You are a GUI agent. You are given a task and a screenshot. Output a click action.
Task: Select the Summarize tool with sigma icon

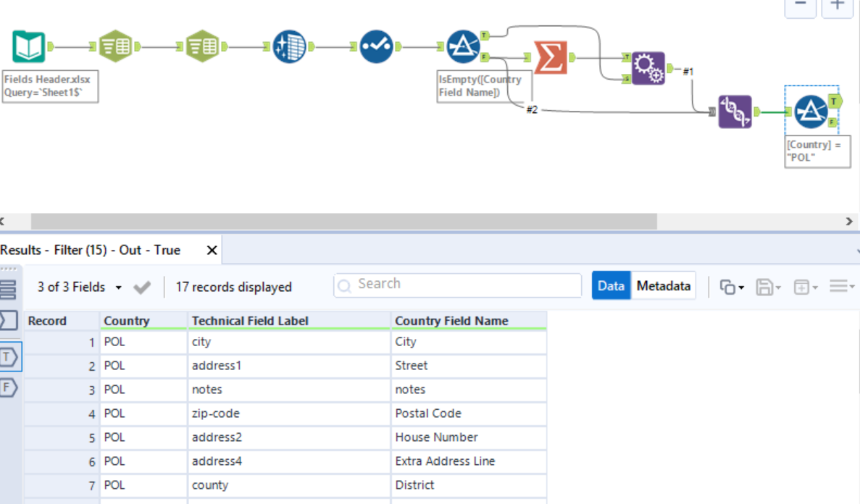pyautogui.click(x=550, y=57)
